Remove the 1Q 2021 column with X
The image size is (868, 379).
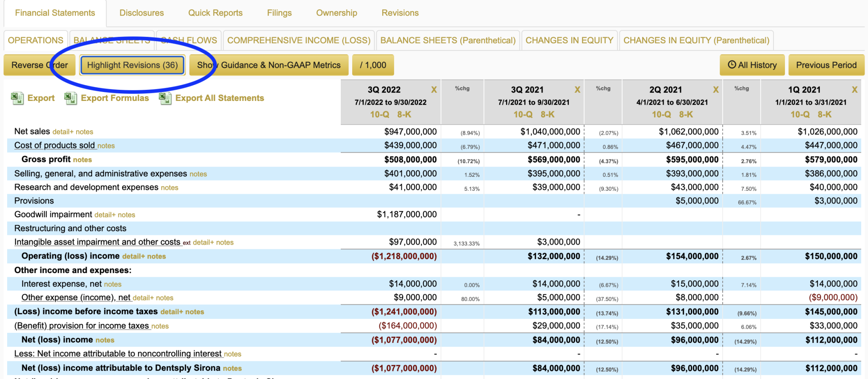pyautogui.click(x=854, y=89)
